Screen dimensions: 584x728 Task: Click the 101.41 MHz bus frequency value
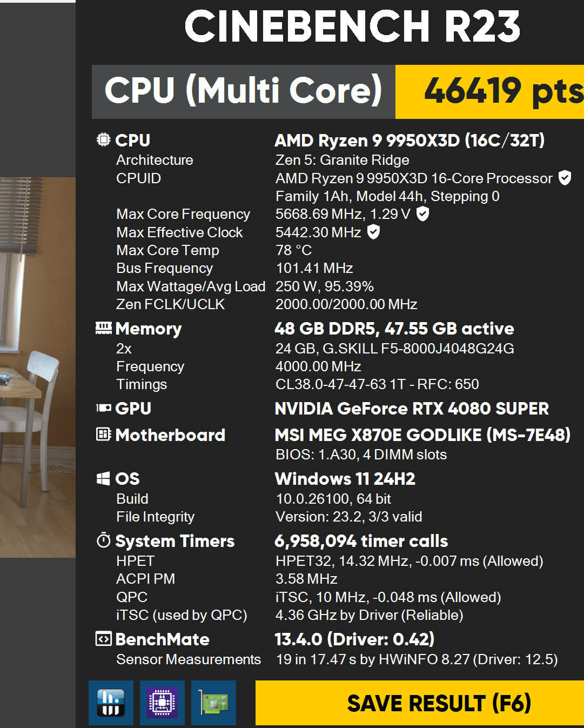pos(314,268)
